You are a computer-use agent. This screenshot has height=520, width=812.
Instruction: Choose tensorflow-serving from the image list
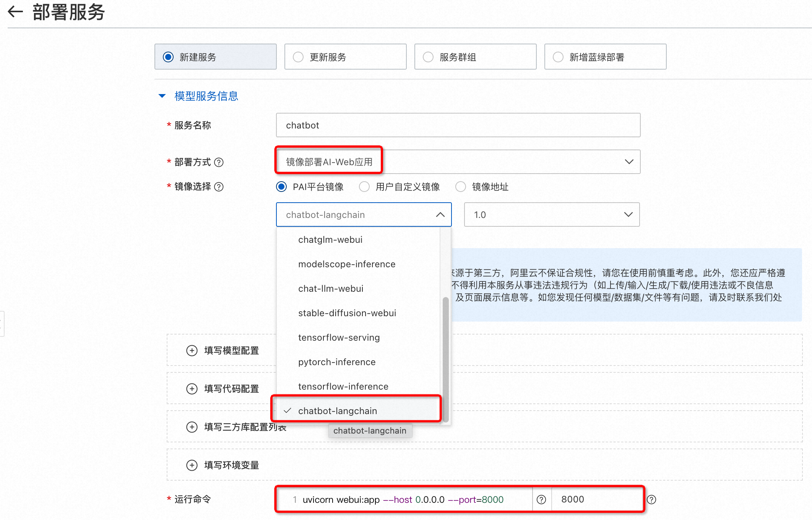tap(339, 337)
